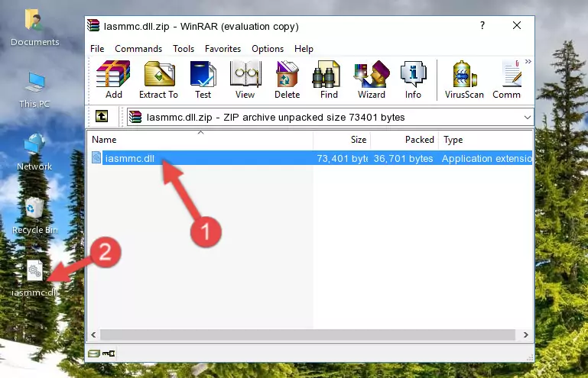Screen dimensions: 588x378
Task: Click the WinRAR archive icon in the address bar
Action: coord(135,118)
